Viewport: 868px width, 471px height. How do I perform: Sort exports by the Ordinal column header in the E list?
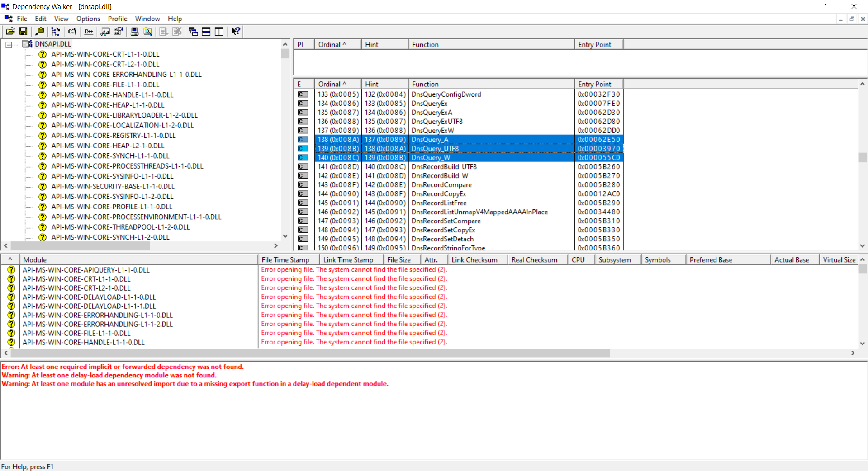click(x=338, y=84)
